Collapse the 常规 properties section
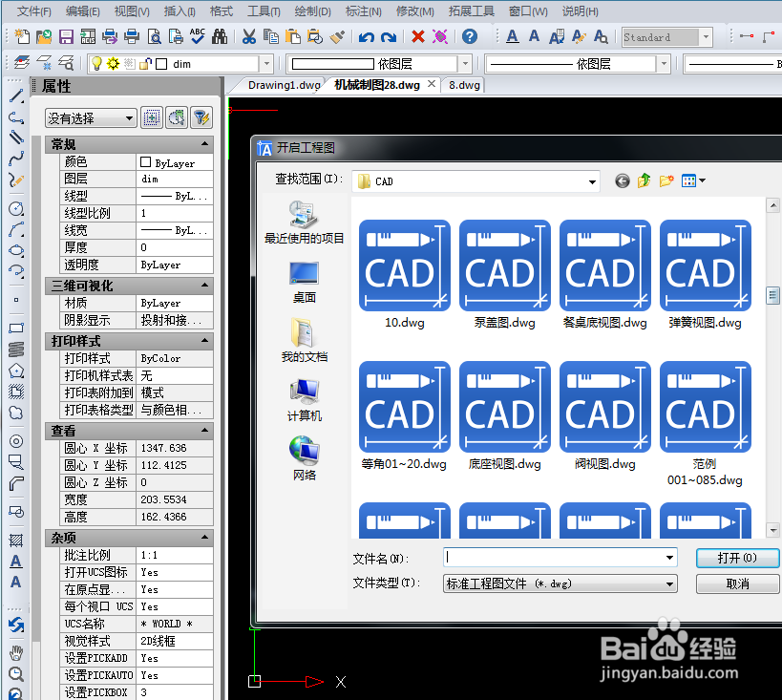The image size is (782, 700). coord(204,144)
